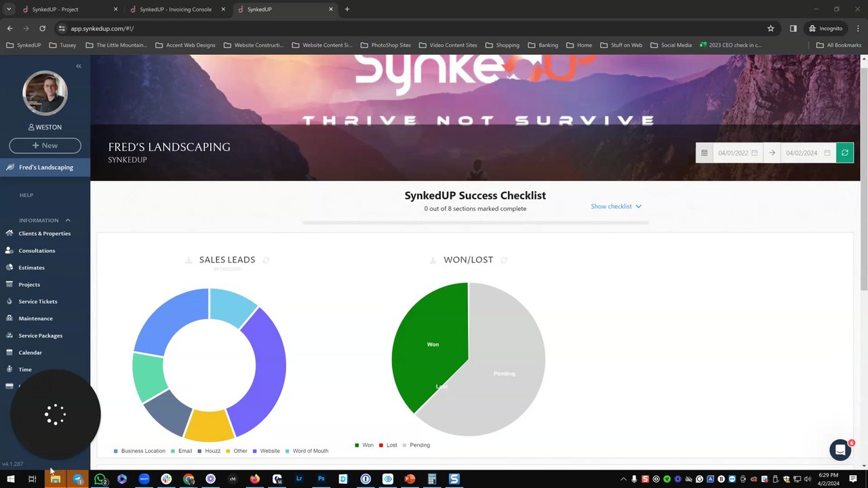Viewport: 868px width, 488px height.
Task: Open Calendar in the sidebar
Action: tap(30, 352)
